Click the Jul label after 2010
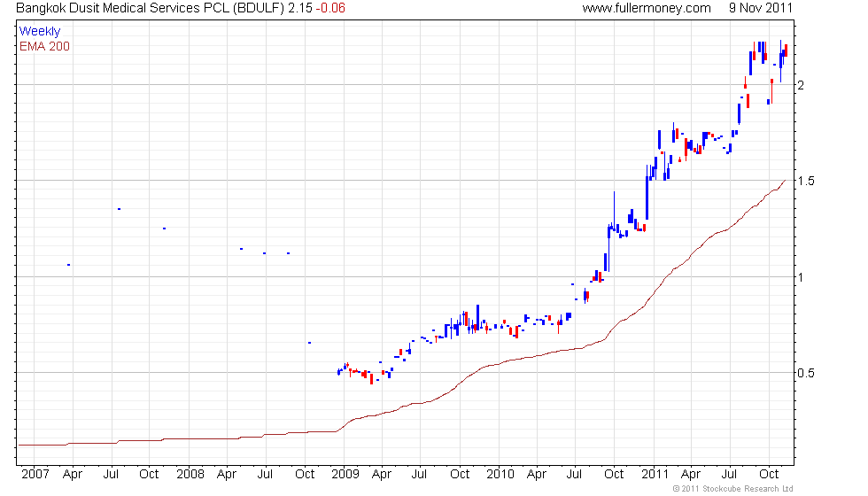 click(x=574, y=474)
